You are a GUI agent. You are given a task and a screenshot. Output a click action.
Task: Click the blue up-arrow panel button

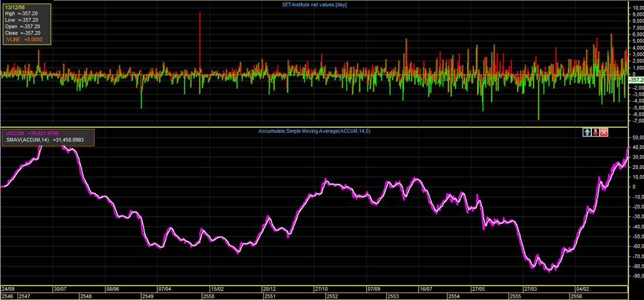586,132
